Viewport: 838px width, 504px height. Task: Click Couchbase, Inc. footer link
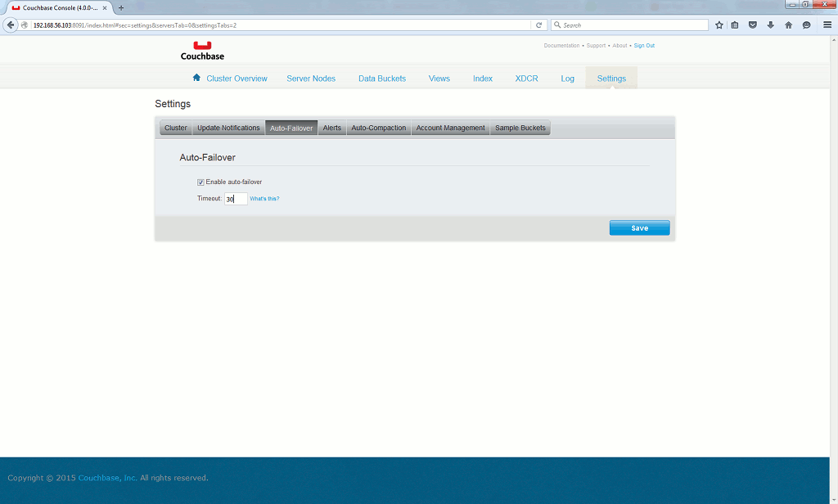coord(107,478)
